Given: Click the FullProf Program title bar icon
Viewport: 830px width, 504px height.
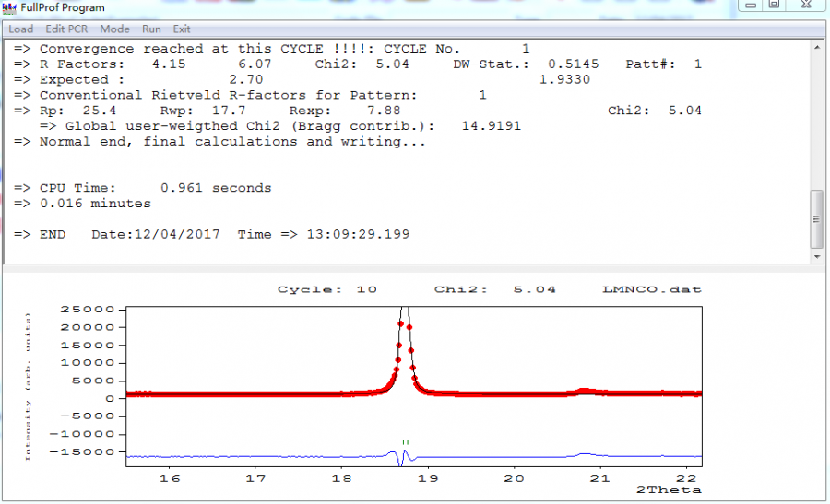Looking at the screenshot, I should 9,7.
